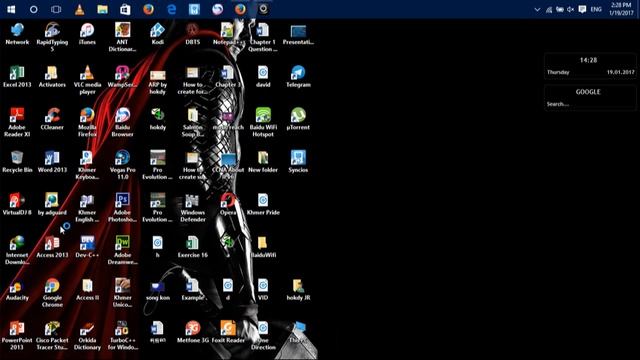Launch RapidTyping 5 shortcut

tap(52, 37)
